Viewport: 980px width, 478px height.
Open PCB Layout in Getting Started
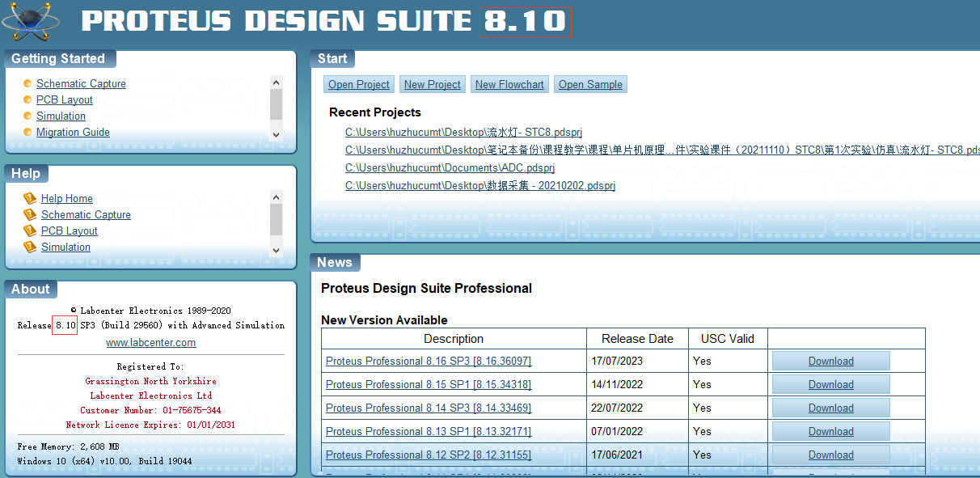[65, 99]
